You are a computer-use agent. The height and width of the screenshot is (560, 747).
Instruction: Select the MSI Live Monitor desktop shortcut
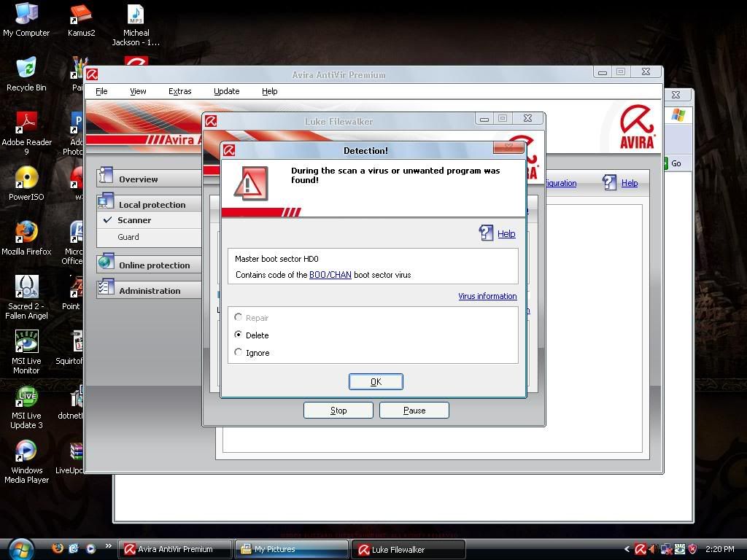coord(26,352)
